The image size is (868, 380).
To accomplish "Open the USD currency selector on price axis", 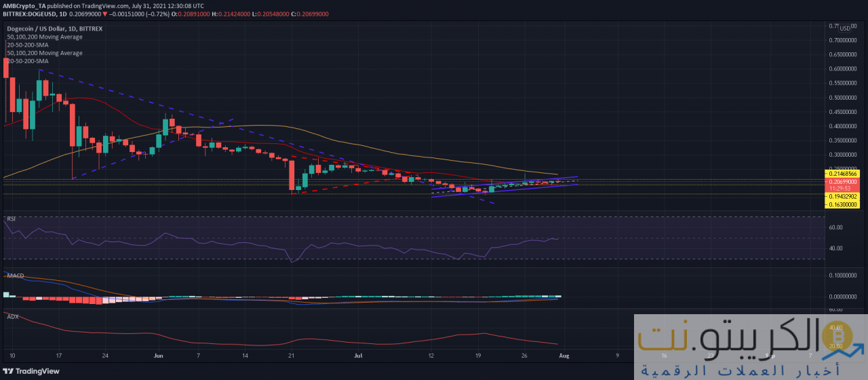I will point(844,28).
